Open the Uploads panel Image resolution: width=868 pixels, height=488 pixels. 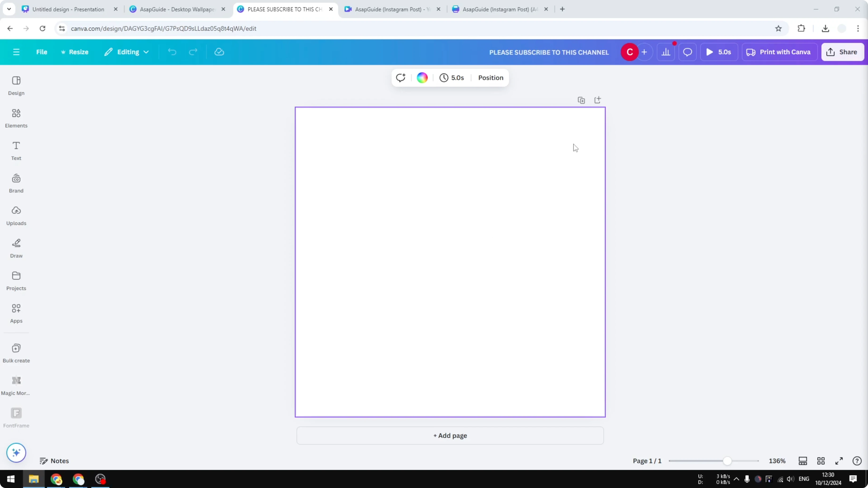(x=16, y=215)
